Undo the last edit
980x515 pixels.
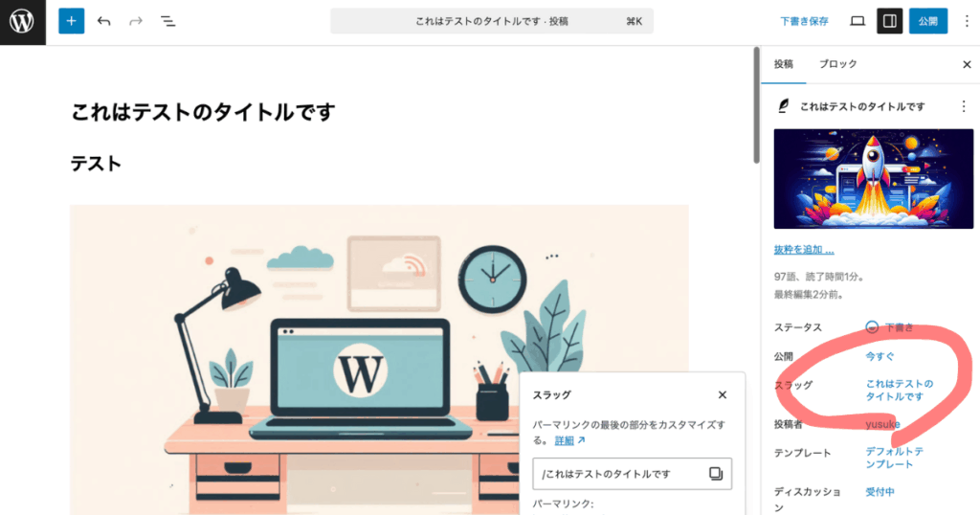coord(103,21)
